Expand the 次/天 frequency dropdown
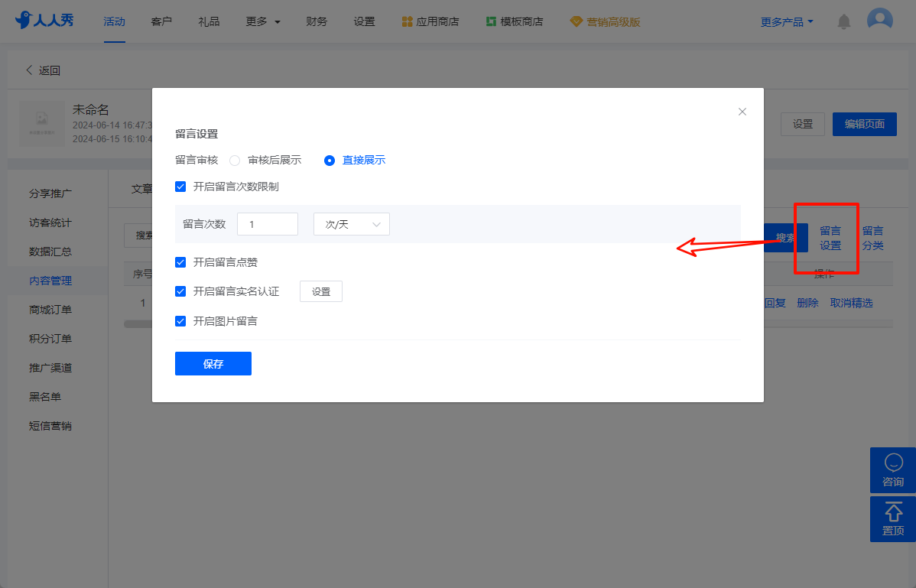This screenshot has width=916, height=588. click(352, 224)
